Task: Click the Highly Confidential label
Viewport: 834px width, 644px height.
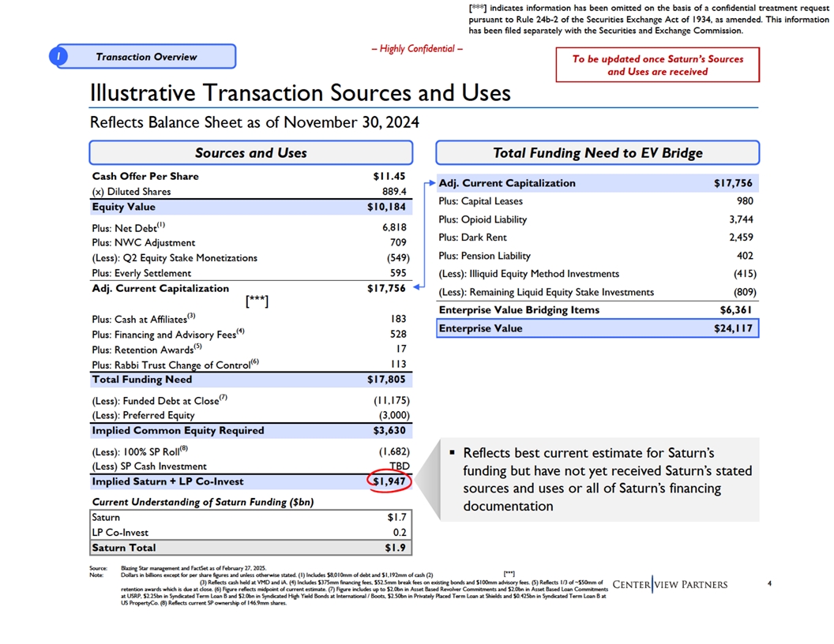Action: pos(416,49)
